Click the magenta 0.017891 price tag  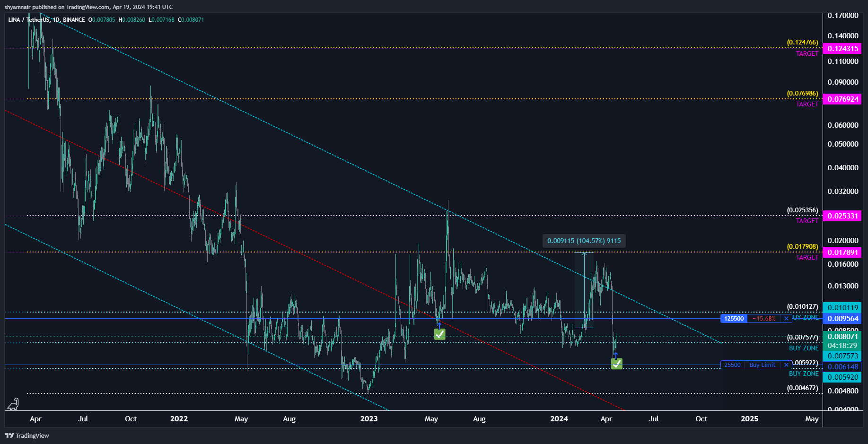pyautogui.click(x=842, y=252)
